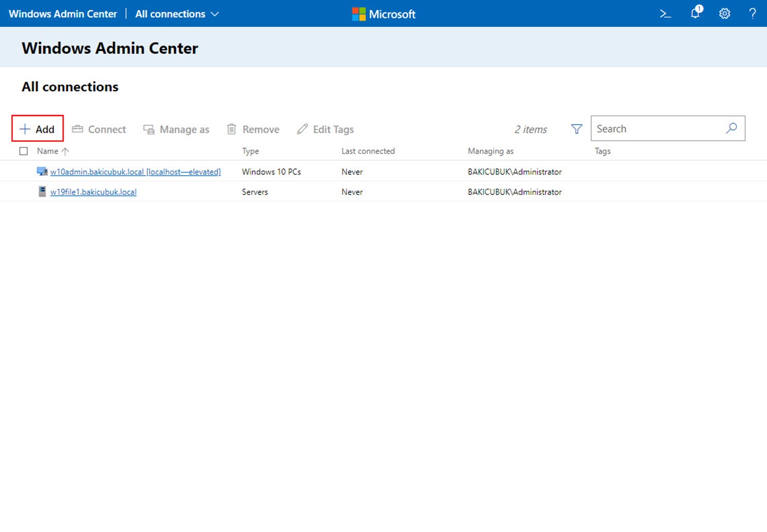The image size is (767, 532).
Task: Click the search magnifier icon
Action: pos(732,128)
